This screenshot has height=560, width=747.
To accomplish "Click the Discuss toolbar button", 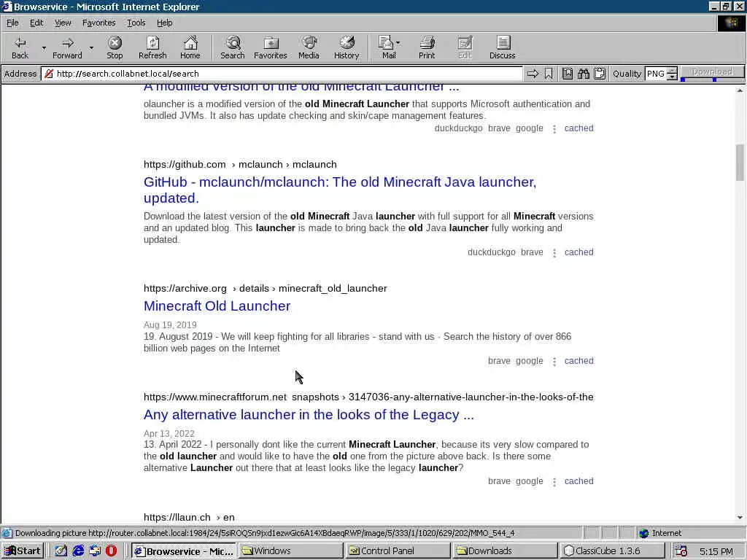I will tap(502, 47).
